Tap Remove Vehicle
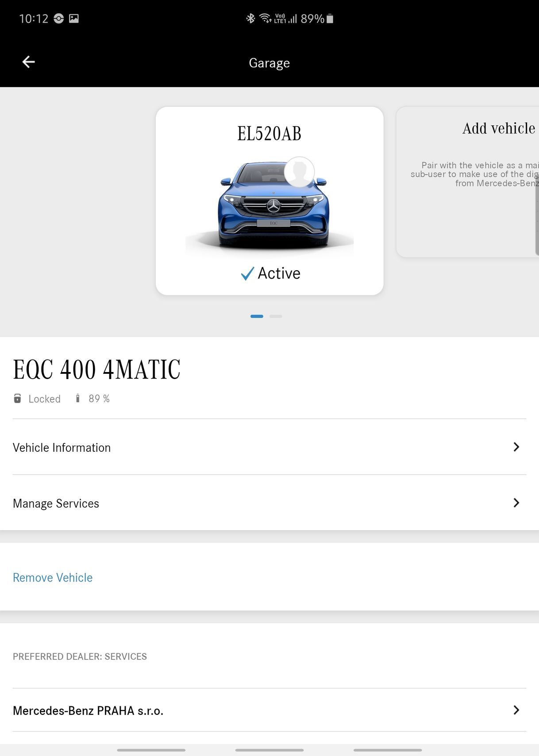This screenshot has height=756, width=539. tap(52, 578)
